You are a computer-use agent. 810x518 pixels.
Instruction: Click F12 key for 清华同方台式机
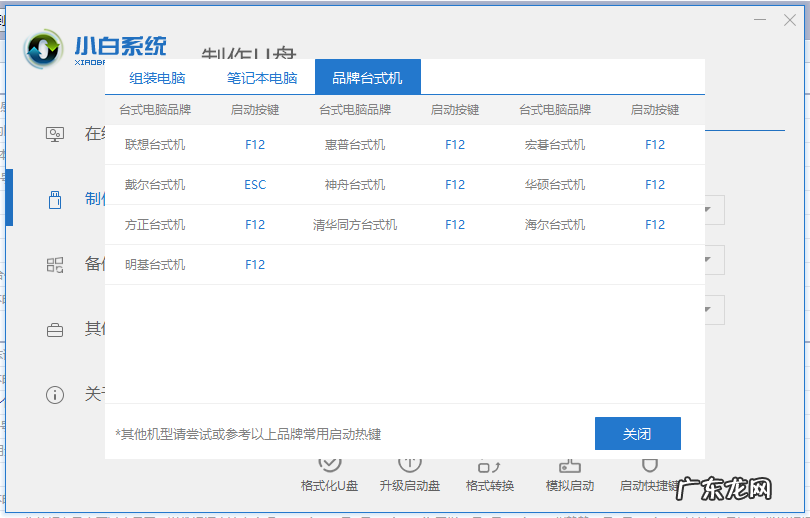tap(455, 225)
